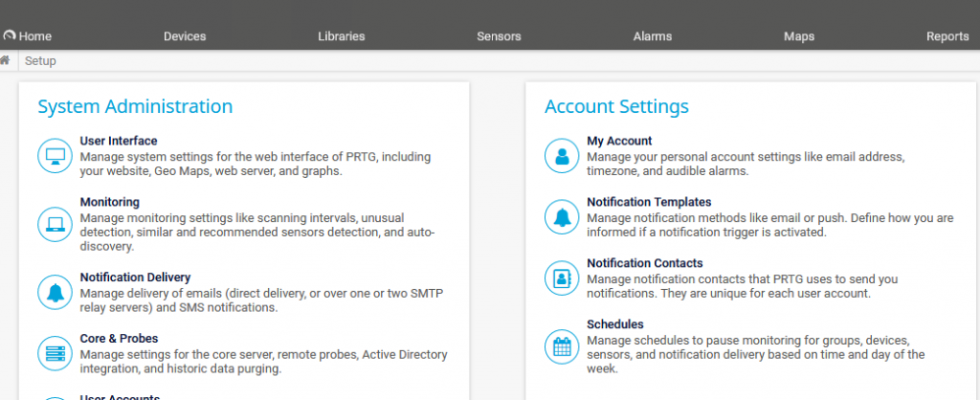This screenshot has height=400, width=980.
Task: Click the Schedules calendar icon
Action: (562, 346)
